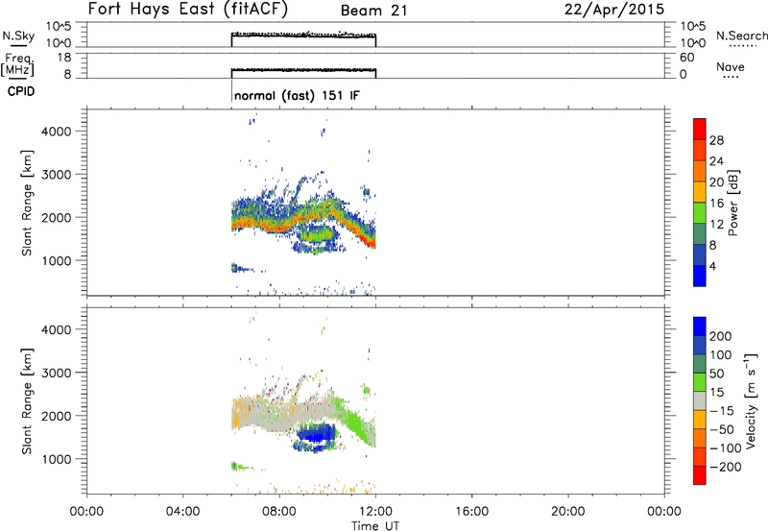Click the red top segment of Power colorbar

(700, 130)
